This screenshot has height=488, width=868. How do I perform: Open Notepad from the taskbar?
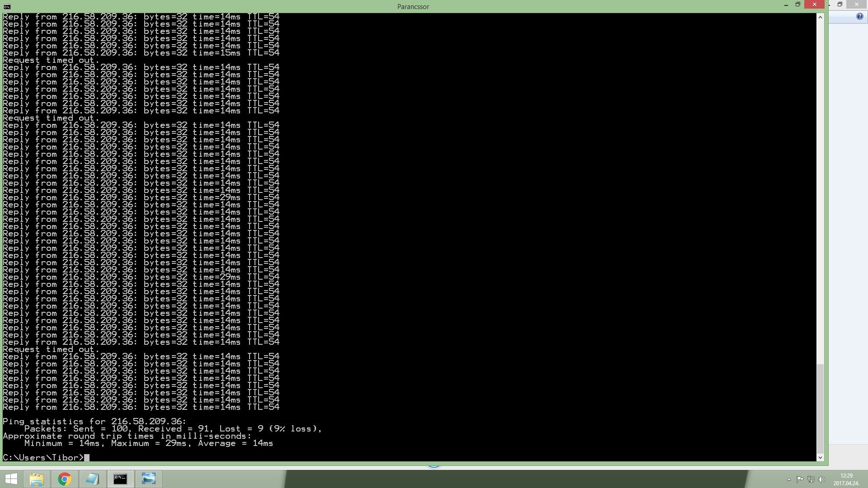[x=92, y=479]
